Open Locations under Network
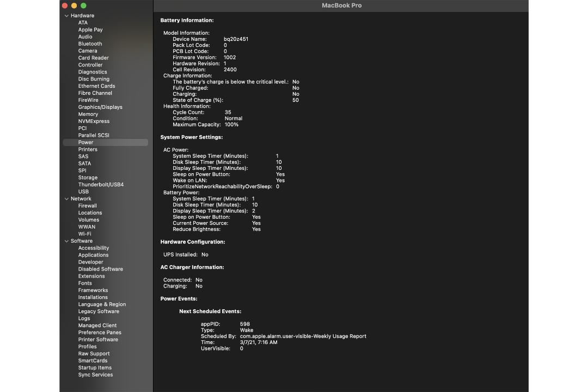Image resolution: width=588 pixels, height=392 pixels. click(90, 213)
